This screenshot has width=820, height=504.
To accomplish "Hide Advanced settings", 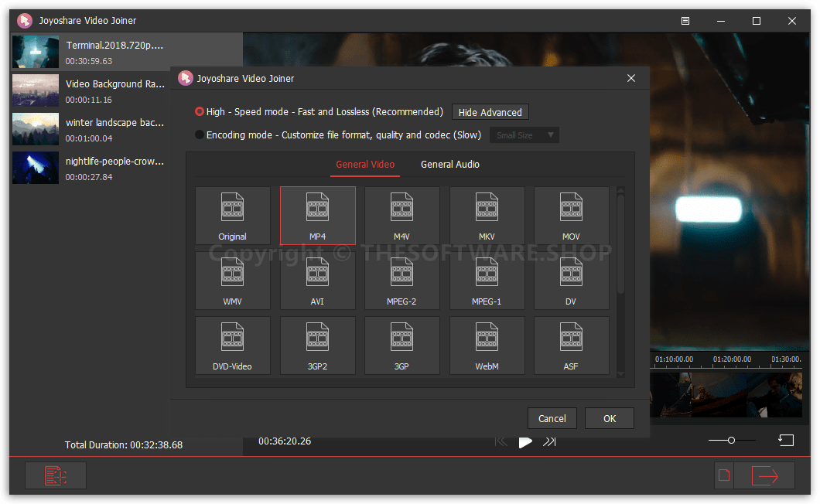I will [490, 111].
